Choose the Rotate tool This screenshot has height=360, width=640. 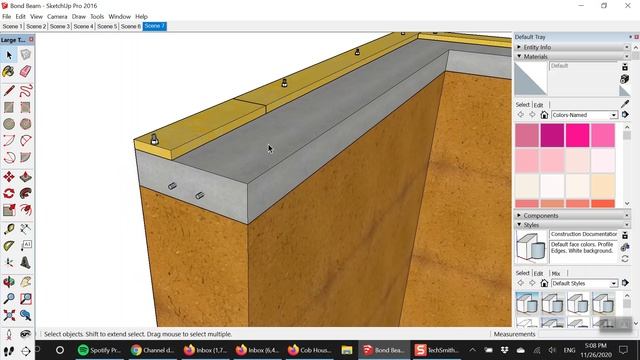9,193
